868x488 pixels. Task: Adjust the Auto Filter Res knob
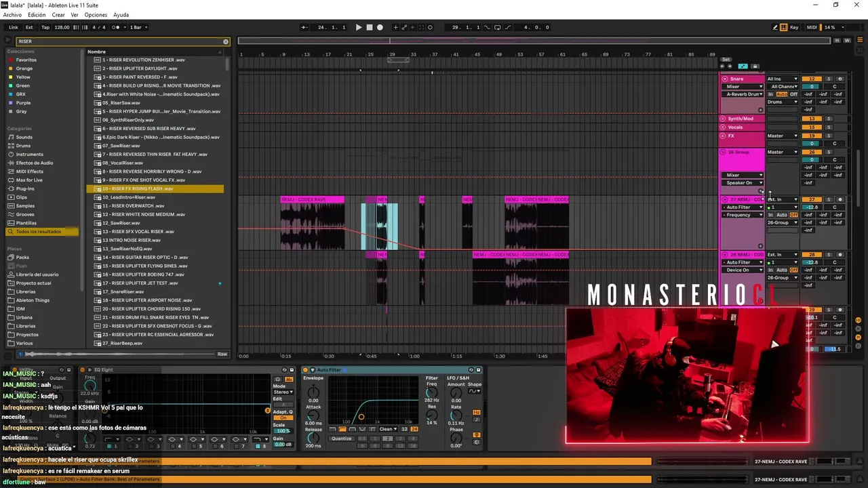click(x=431, y=415)
